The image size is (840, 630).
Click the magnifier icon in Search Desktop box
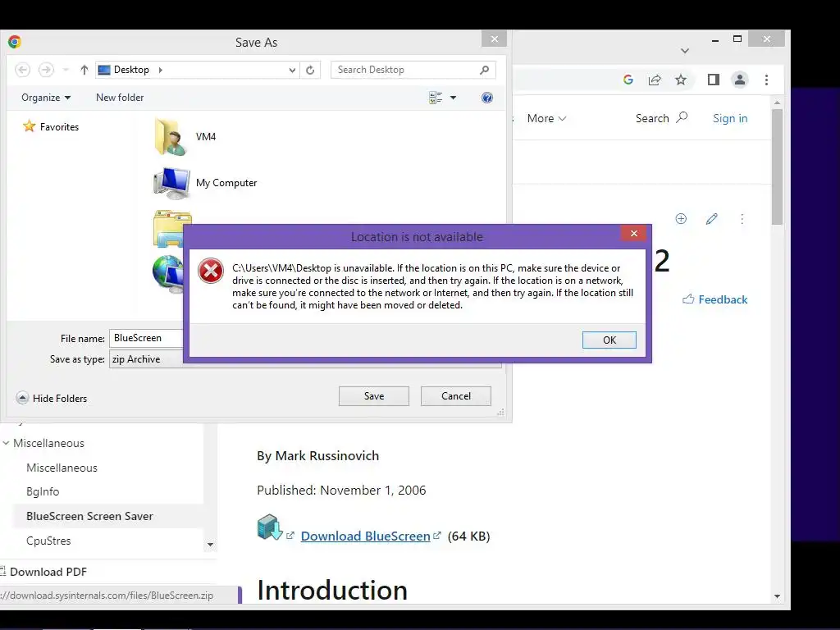click(x=484, y=70)
